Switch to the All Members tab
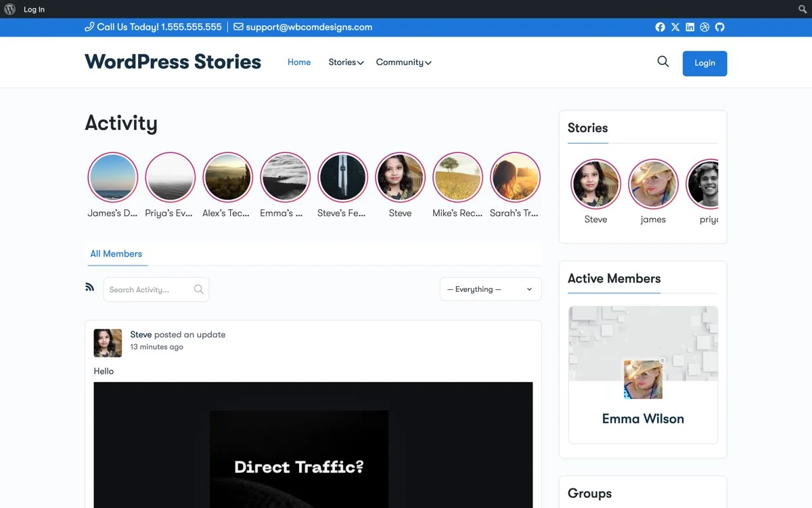The height and width of the screenshot is (508, 812). [116, 254]
